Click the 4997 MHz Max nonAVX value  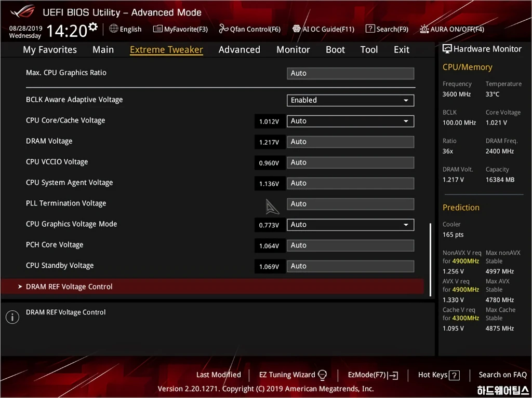tap(499, 271)
